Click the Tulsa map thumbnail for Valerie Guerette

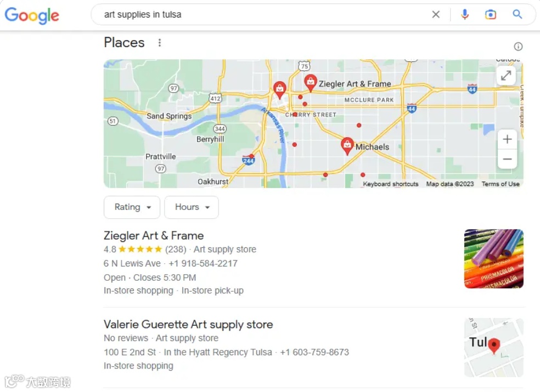tap(493, 348)
